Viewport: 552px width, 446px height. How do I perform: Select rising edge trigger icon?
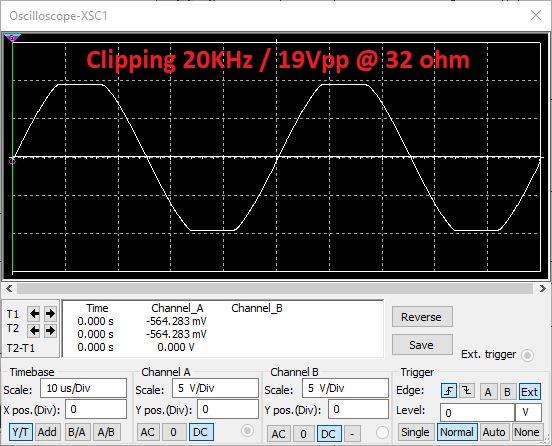(448, 391)
